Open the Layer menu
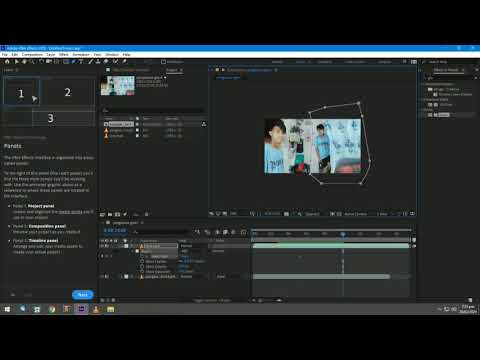This screenshot has width=480, height=360. pyautogui.click(x=51, y=54)
